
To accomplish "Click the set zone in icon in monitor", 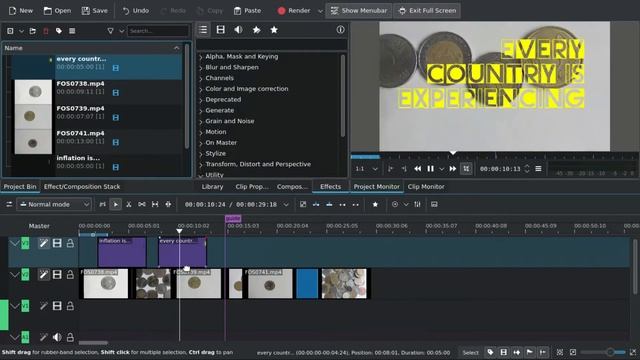I will [x=391, y=169].
